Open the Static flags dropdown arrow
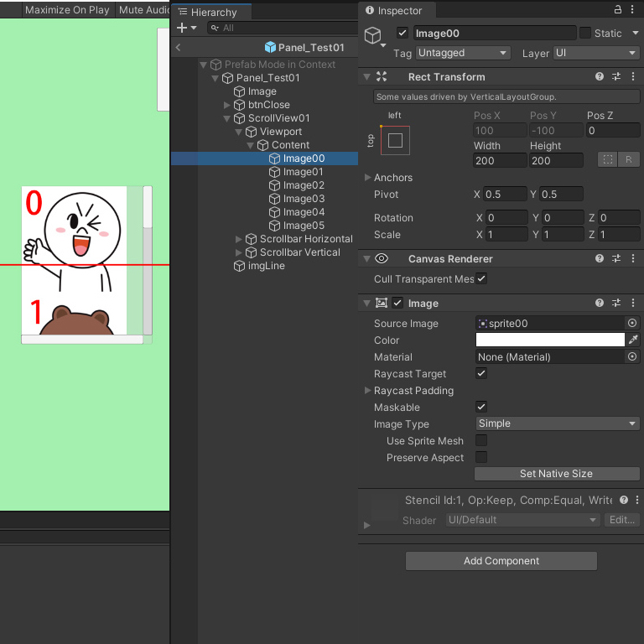Screen dimensions: 644x644 [636, 33]
